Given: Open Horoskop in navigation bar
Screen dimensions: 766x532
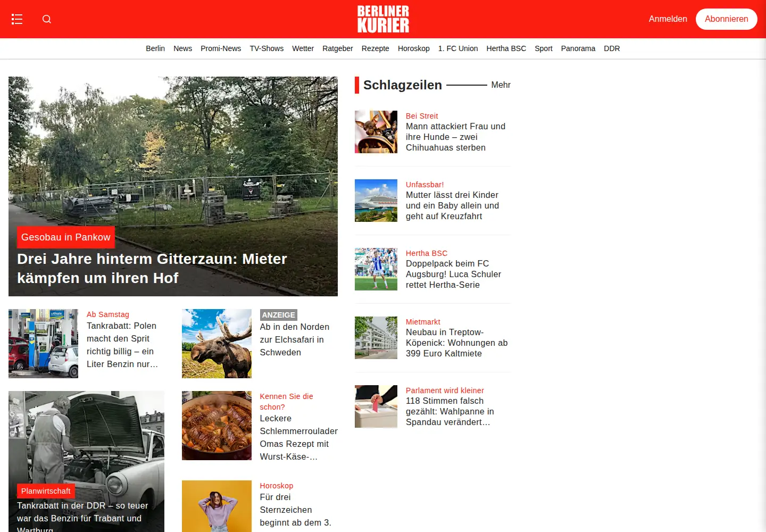Looking at the screenshot, I should (x=413, y=48).
